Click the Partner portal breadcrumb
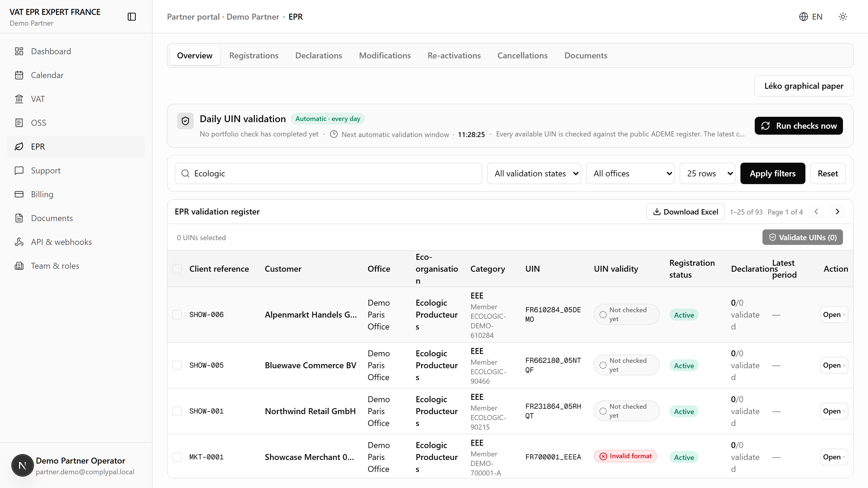Screen dimensions: 868x488 (193, 16)
